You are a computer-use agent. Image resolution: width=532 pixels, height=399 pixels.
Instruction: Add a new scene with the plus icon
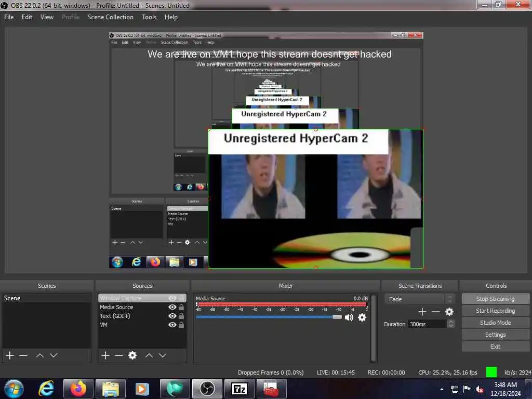[x=10, y=355]
